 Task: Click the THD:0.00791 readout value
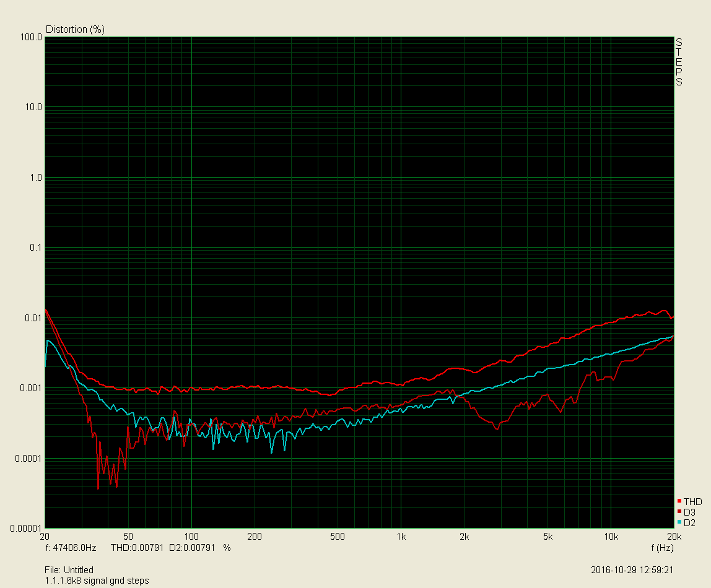tap(137, 548)
